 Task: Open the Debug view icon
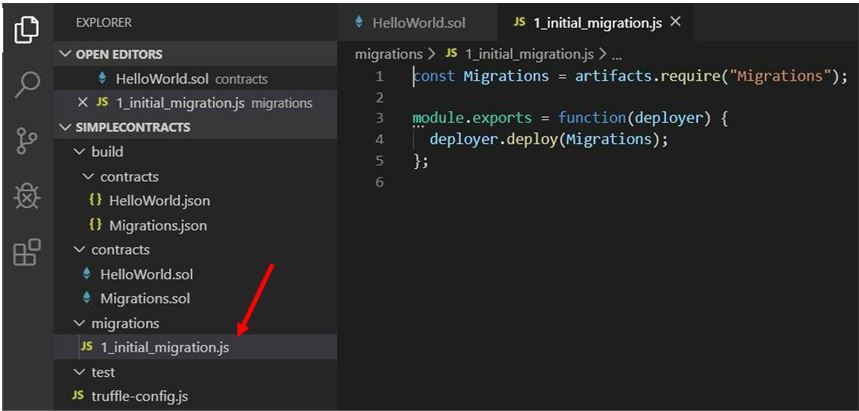(27, 196)
